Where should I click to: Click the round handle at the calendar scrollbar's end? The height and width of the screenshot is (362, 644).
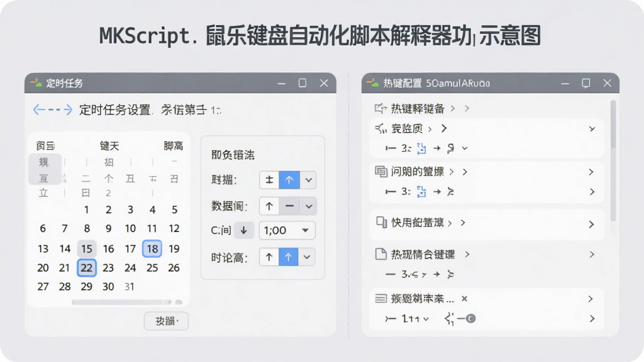179,302
